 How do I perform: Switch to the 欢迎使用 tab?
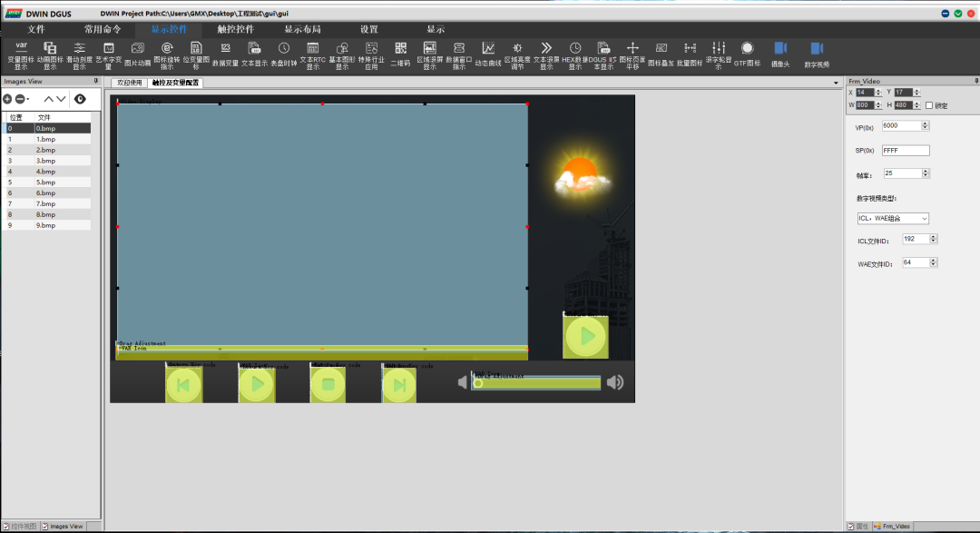coord(130,83)
